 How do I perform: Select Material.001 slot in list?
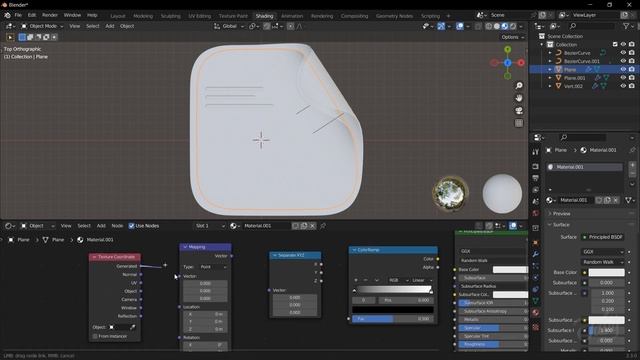[584, 167]
